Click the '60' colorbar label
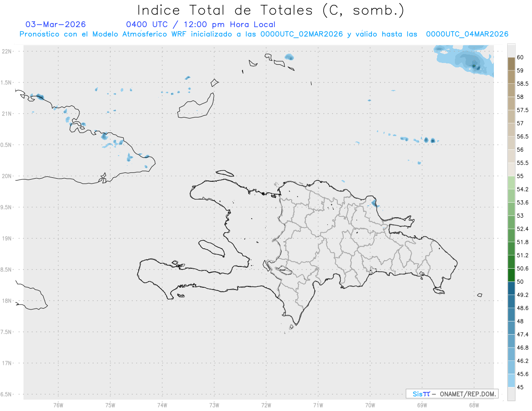532x411 pixels. pos(520,57)
